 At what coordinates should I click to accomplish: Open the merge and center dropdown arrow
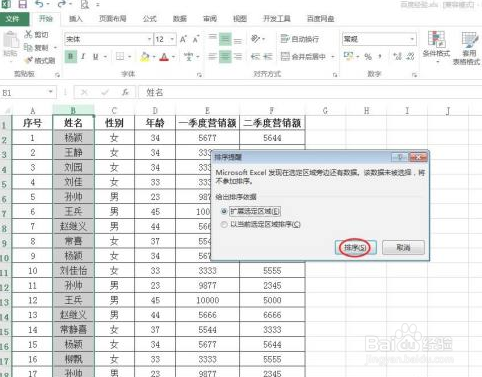332,57
